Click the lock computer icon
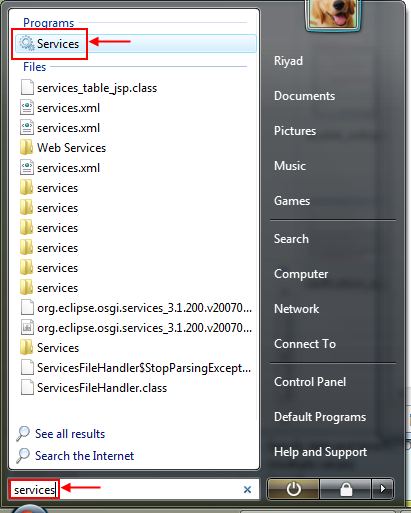 tap(346, 489)
